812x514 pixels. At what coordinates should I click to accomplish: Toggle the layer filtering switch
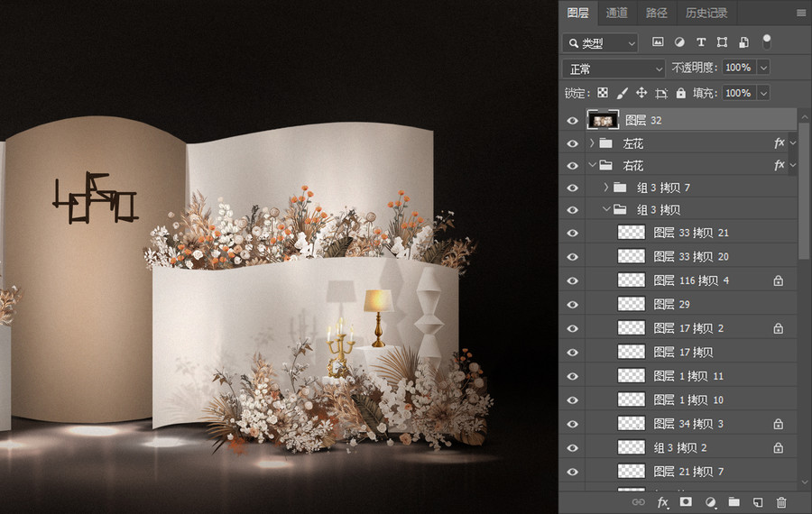pos(766,41)
